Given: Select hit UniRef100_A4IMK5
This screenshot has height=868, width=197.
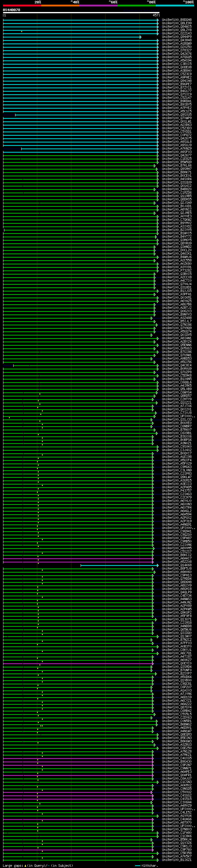Looking at the screenshot, I should (176, 386).
